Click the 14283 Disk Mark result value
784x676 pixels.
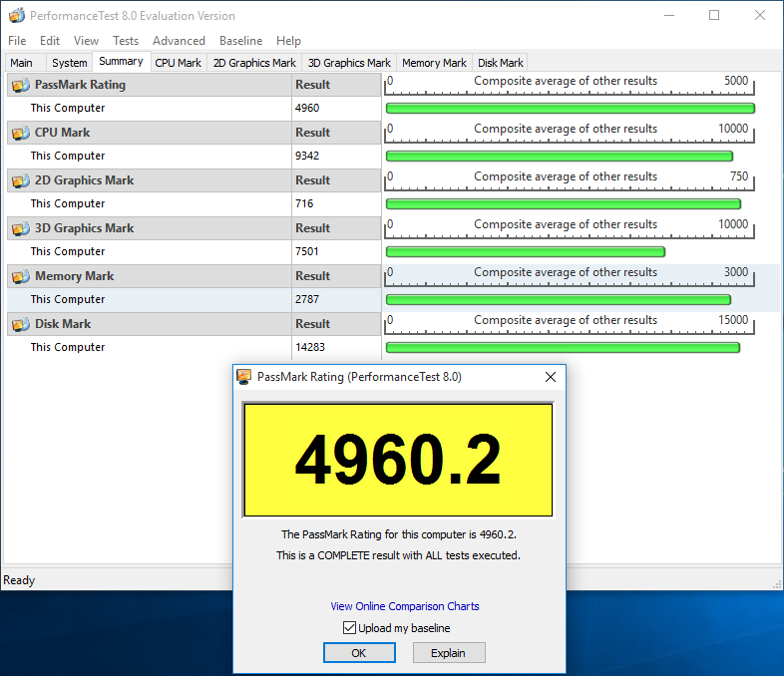[310, 347]
